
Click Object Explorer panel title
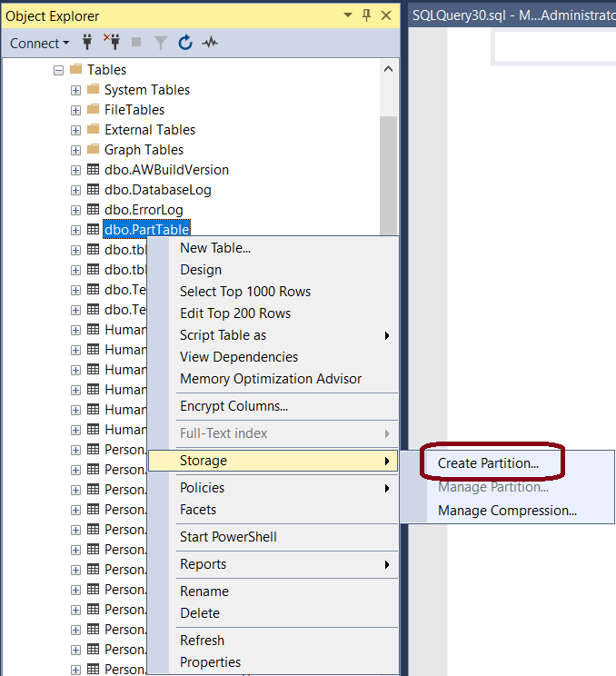click(x=52, y=16)
